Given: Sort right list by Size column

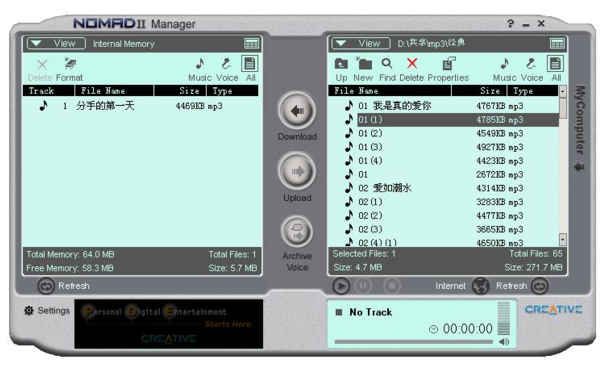Looking at the screenshot, I should pyautogui.click(x=479, y=91).
